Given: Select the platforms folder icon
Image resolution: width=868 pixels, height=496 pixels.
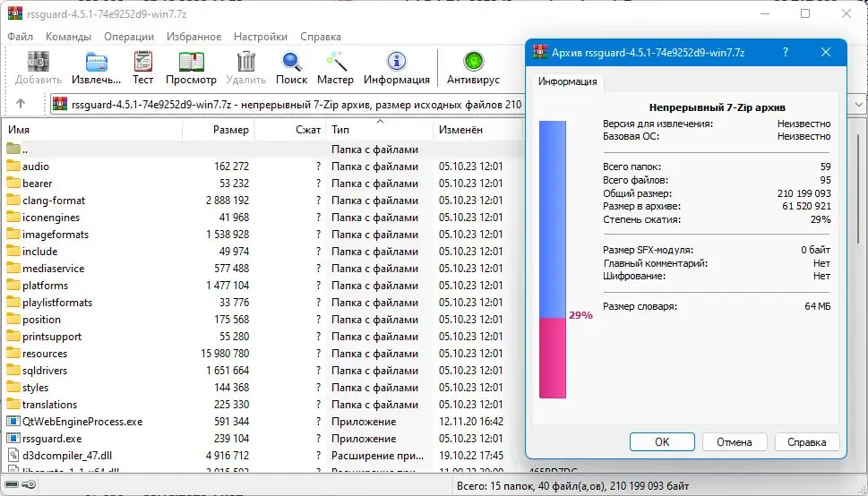Looking at the screenshot, I should pos(13,285).
